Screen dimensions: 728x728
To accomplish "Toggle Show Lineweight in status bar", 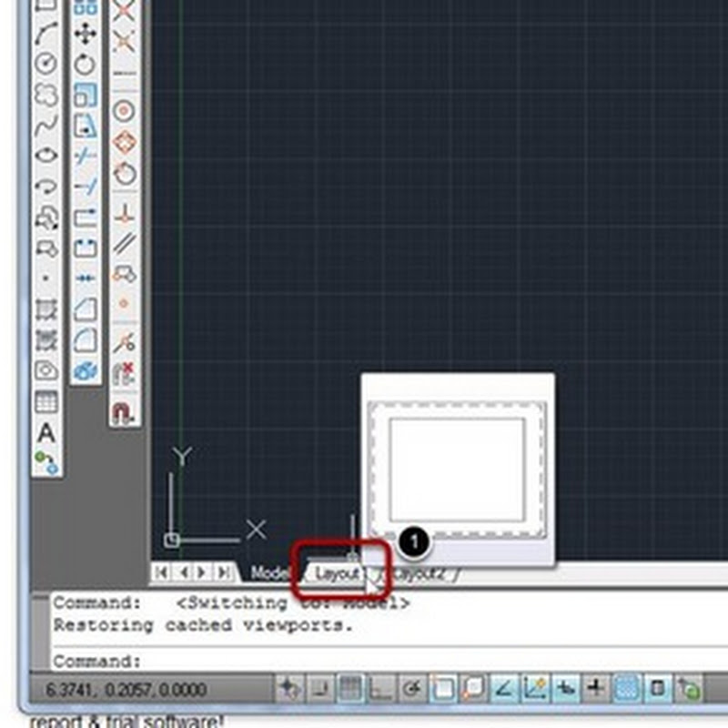I will 596,688.
